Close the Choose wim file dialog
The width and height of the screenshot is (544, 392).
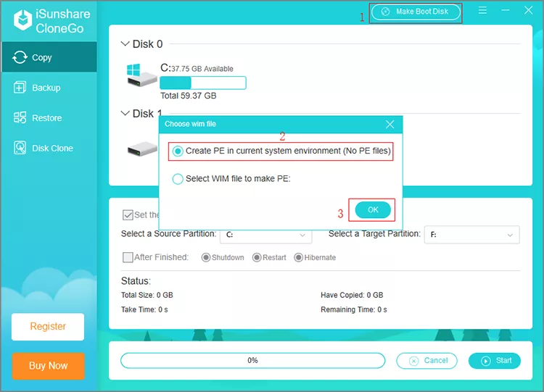(390, 124)
